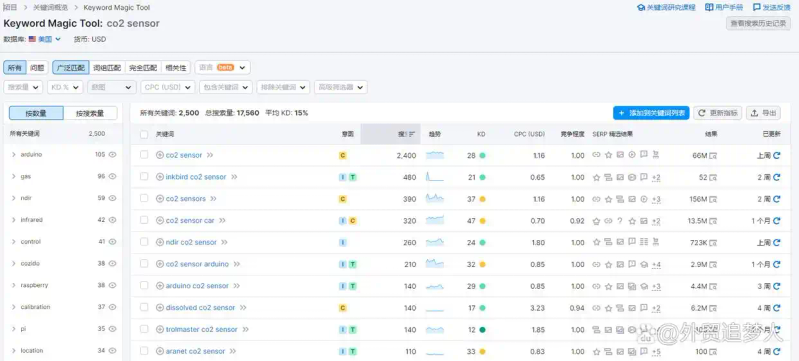Add co2 sensor car via plus icon

[159, 221]
